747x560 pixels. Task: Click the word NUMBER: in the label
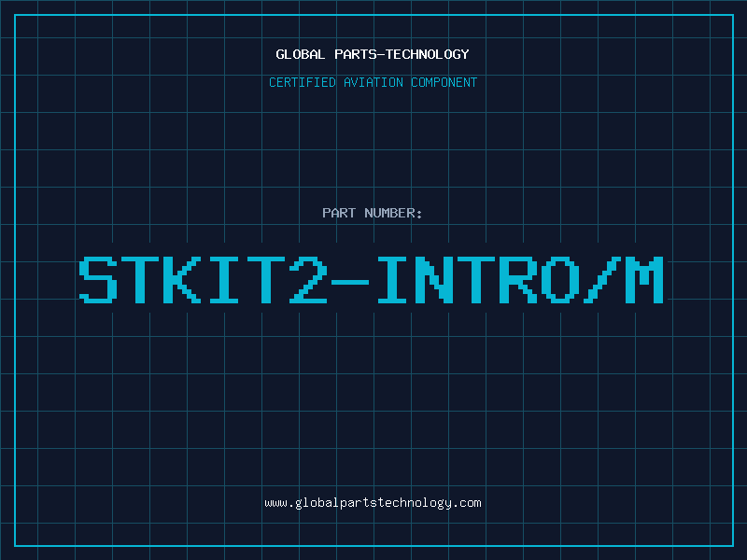click(393, 213)
